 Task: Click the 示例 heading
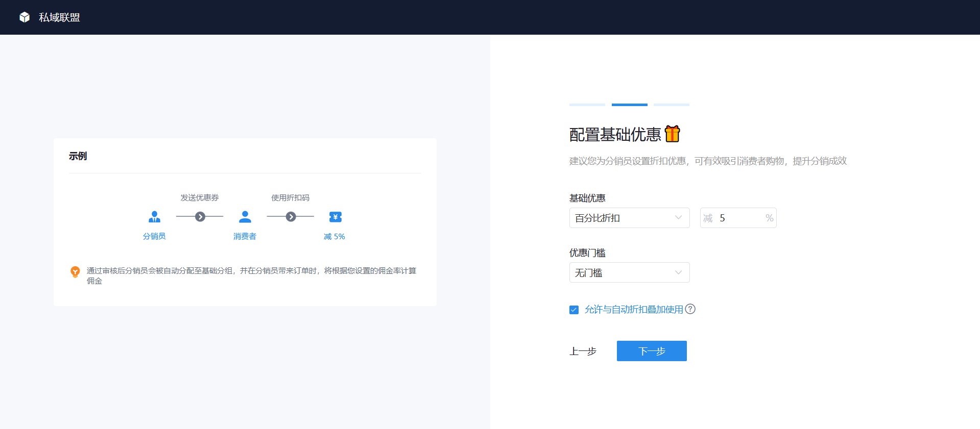78,156
